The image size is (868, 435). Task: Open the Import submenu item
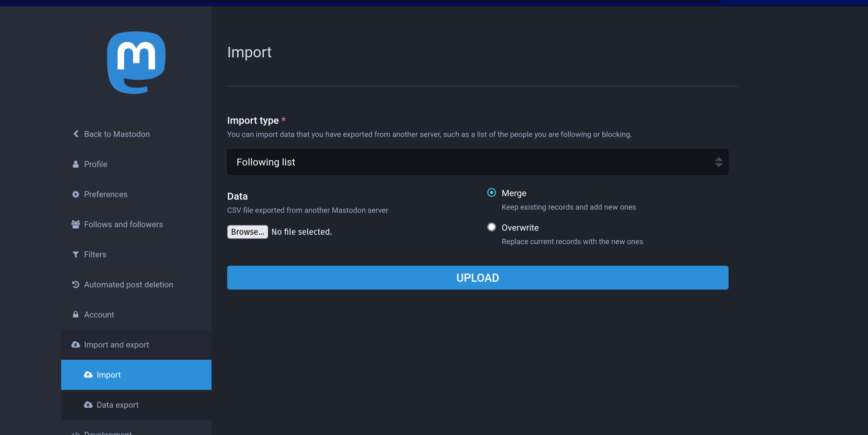click(109, 375)
